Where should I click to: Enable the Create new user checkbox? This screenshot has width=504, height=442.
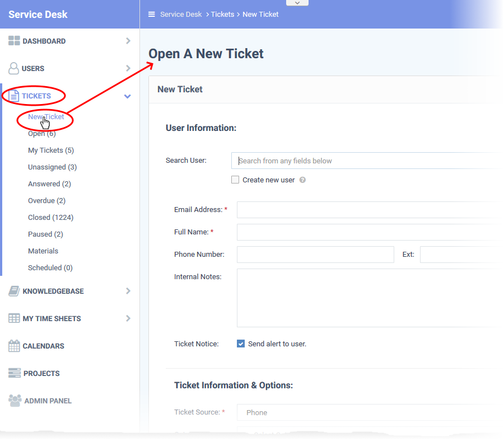tap(235, 180)
